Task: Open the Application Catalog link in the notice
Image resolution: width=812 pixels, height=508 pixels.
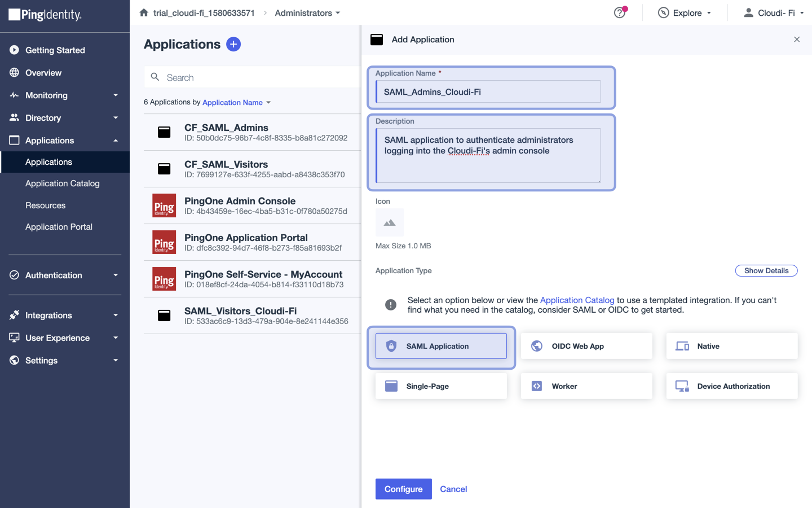Action: click(577, 300)
